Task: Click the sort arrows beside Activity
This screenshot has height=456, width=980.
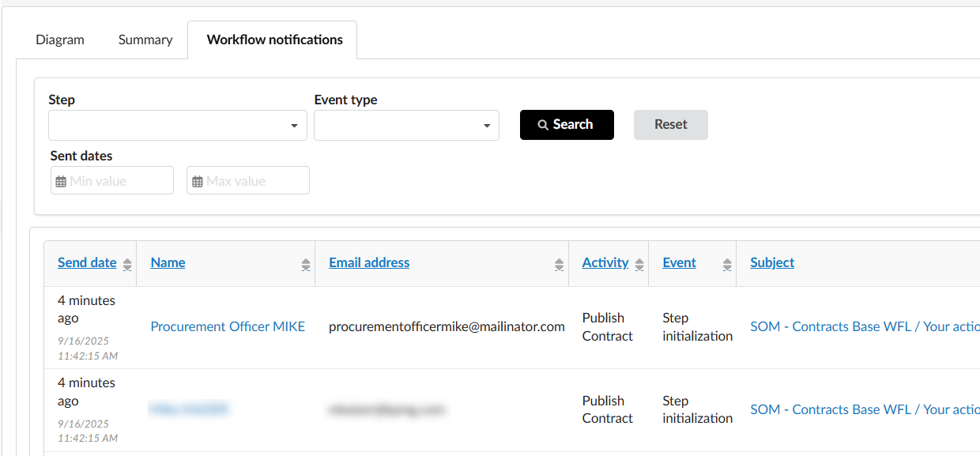Action: pyautogui.click(x=639, y=265)
